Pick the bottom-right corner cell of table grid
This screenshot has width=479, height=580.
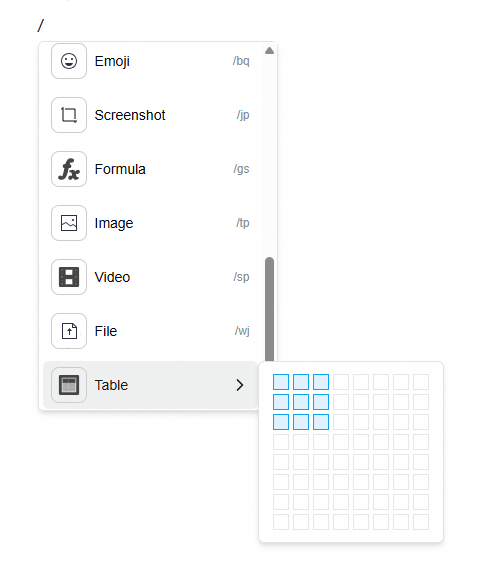(421, 522)
